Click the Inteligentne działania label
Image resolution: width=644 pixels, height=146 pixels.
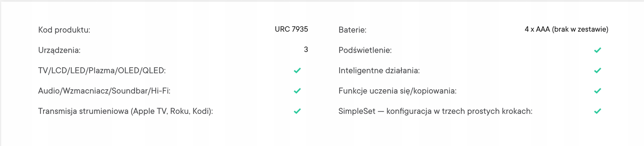click(379, 71)
